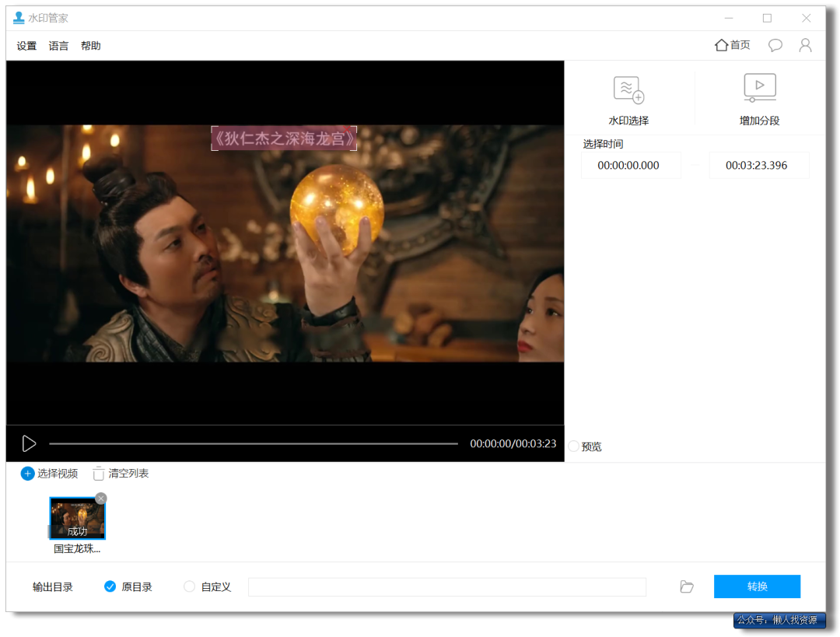Click the end time field 00:03:23.396
Viewport: 840px width, 637px height.
click(x=758, y=165)
